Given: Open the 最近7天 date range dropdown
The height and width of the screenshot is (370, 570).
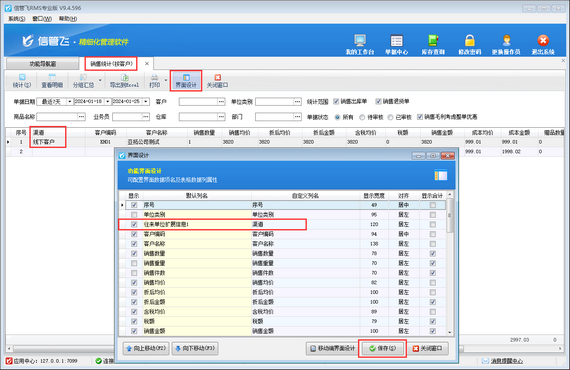Looking at the screenshot, I should point(69,101).
